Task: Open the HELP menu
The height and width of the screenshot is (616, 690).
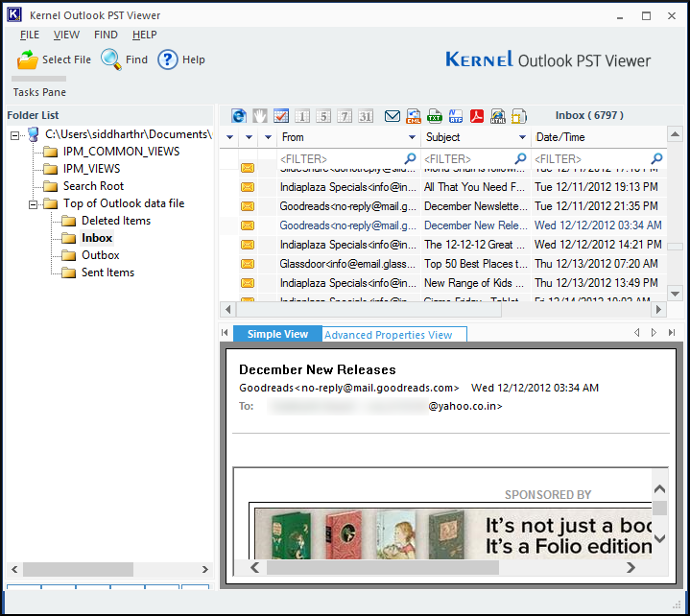Action: (x=144, y=35)
